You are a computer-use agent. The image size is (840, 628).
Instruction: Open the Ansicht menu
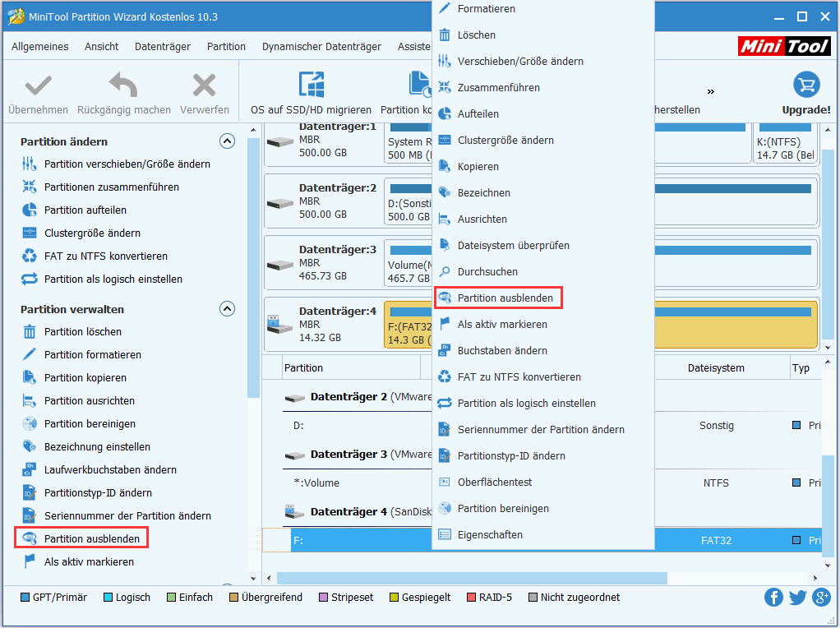click(101, 47)
